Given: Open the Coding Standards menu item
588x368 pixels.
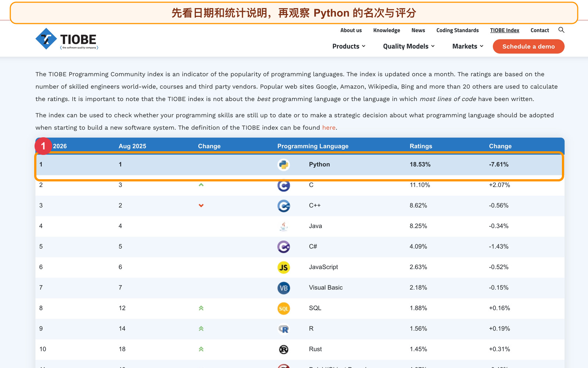Looking at the screenshot, I should point(458,30).
